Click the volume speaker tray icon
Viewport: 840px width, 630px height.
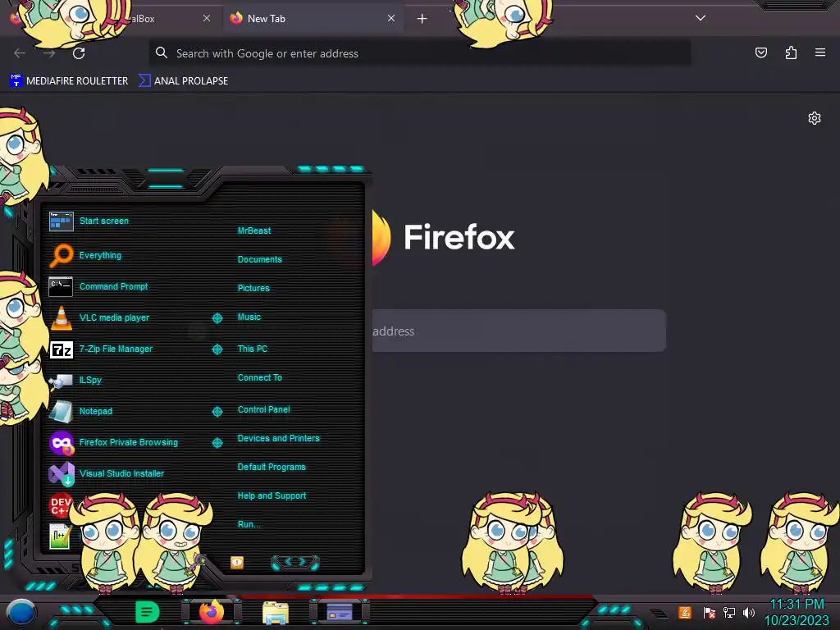tap(748, 613)
